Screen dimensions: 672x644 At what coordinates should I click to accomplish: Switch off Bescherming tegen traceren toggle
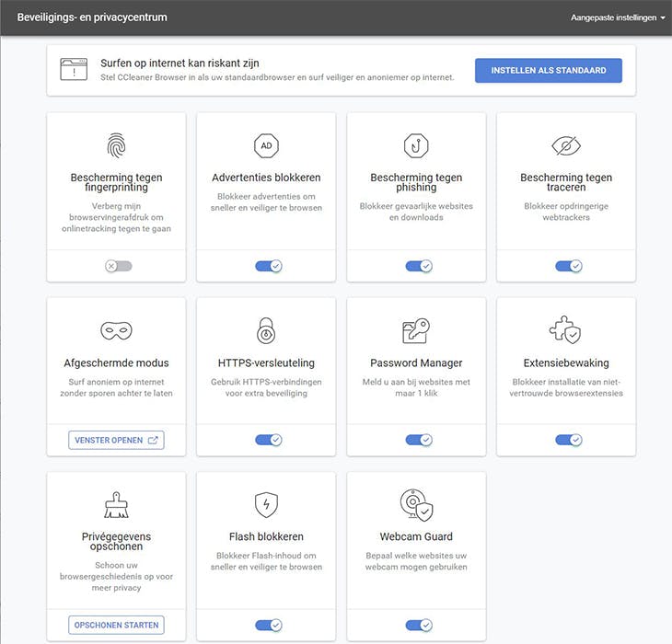click(569, 266)
